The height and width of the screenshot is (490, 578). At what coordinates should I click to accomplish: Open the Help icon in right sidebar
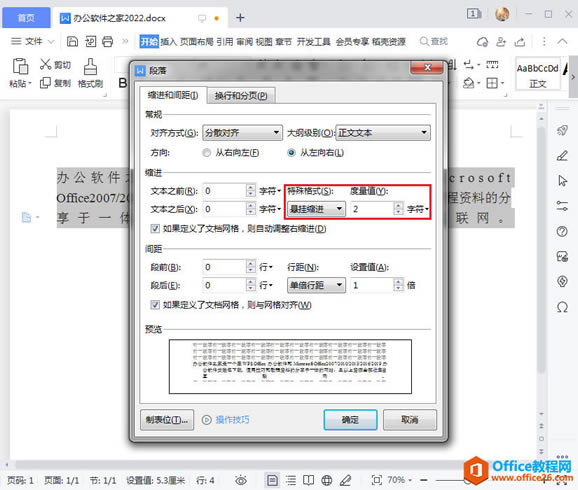[562, 232]
